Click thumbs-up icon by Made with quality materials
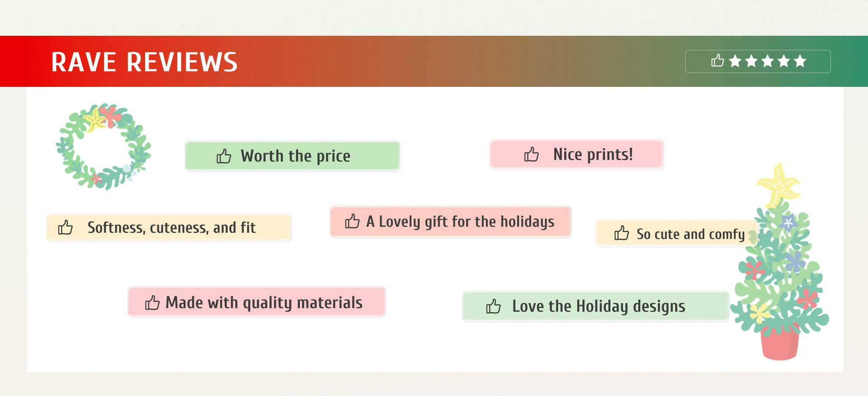Viewport: 868px width, 396px height. 152,302
